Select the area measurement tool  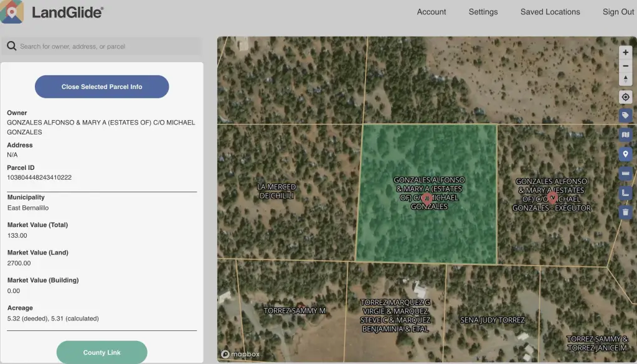pyautogui.click(x=626, y=193)
